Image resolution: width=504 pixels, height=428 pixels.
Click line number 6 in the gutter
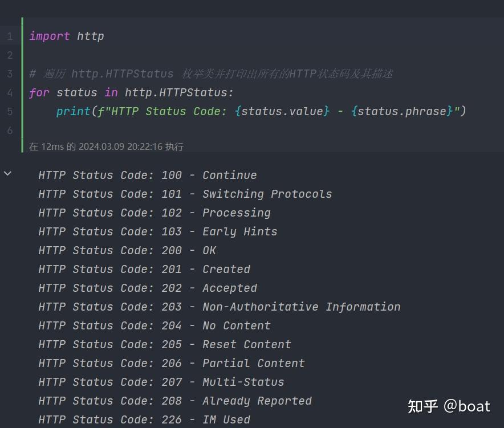pyautogui.click(x=9, y=130)
